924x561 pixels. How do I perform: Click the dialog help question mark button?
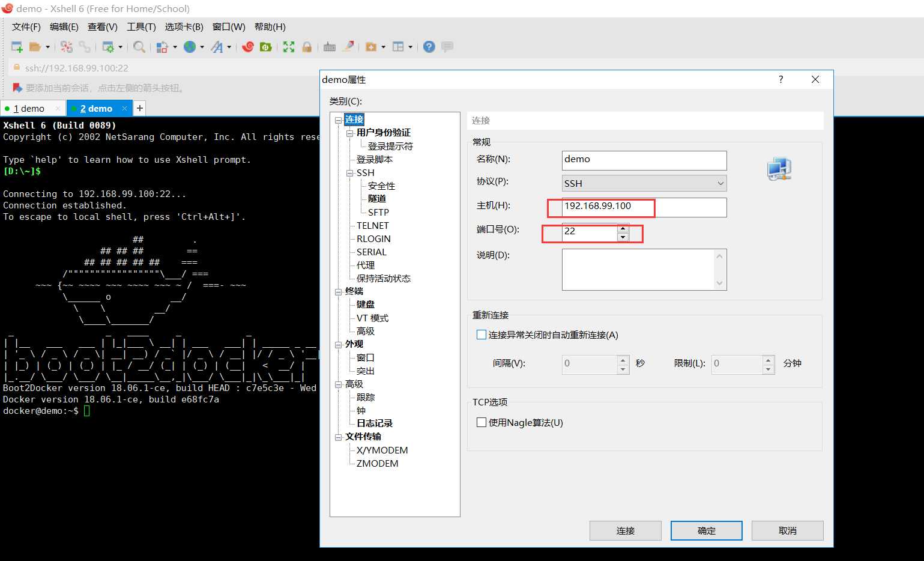(x=781, y=79)
